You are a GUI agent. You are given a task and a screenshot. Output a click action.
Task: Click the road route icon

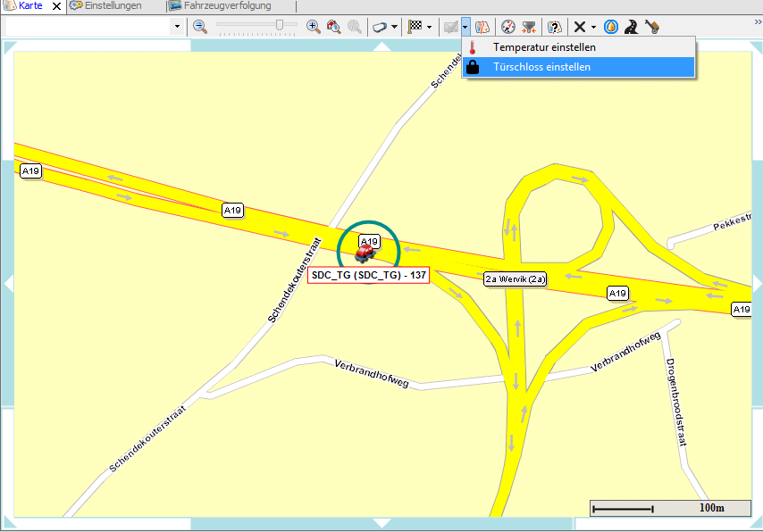tap(632, 27)
